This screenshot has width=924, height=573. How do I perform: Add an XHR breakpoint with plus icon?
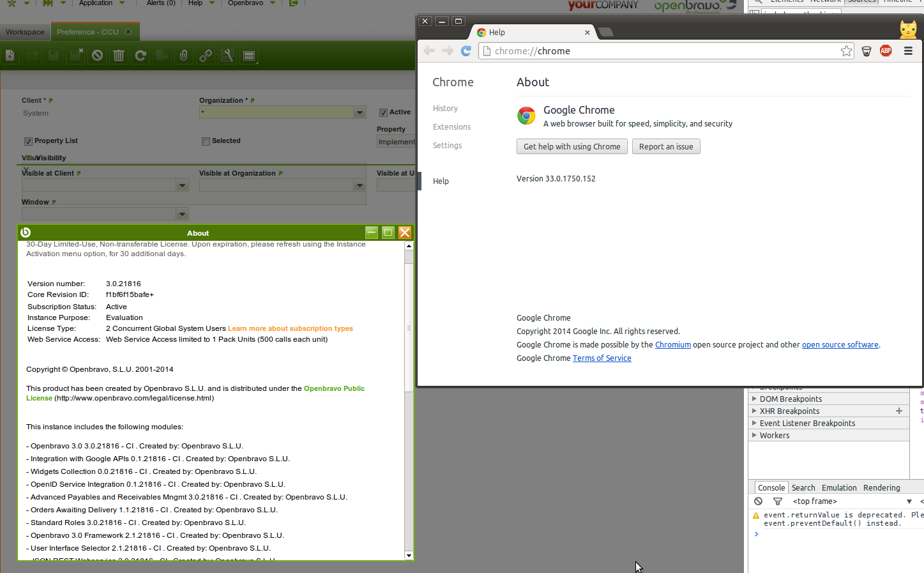click(x=899, y=411)
